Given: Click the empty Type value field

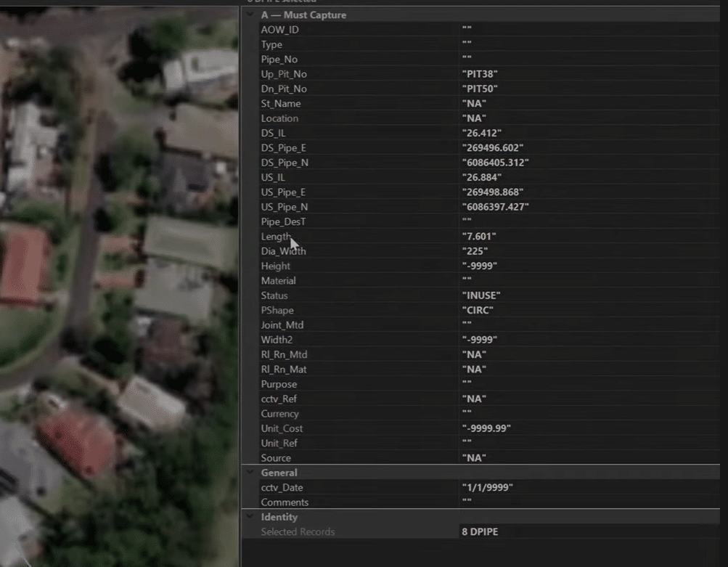Looking at the screenshot, I should point(589,44).
